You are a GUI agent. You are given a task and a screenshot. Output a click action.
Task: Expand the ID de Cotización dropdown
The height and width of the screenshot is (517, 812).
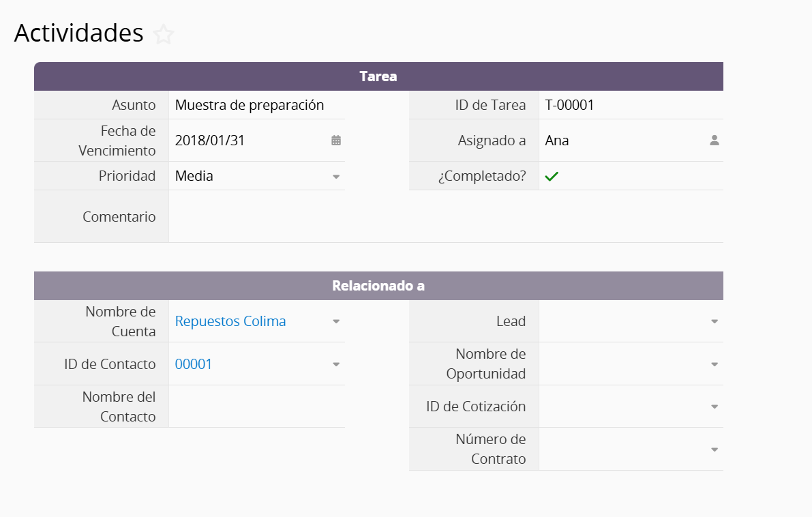click(x=714, y=407)
